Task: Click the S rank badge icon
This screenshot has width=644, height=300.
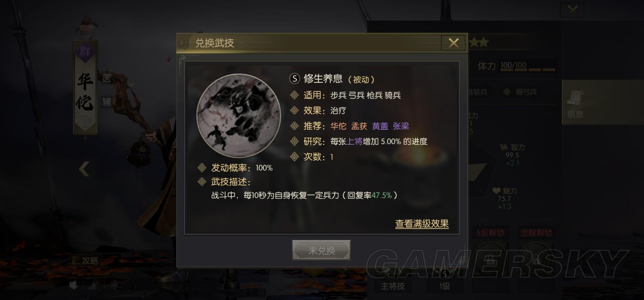Action: [294, 79]
